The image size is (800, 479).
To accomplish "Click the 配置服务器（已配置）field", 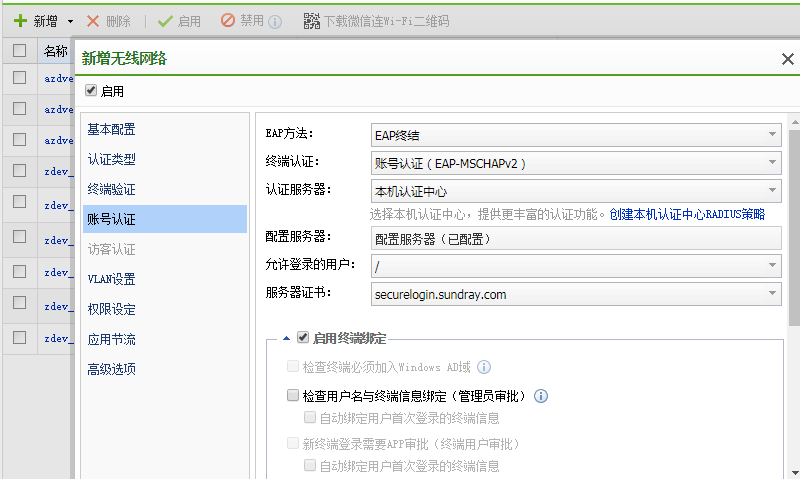I will pyautogui.click(x=576, y=239).
